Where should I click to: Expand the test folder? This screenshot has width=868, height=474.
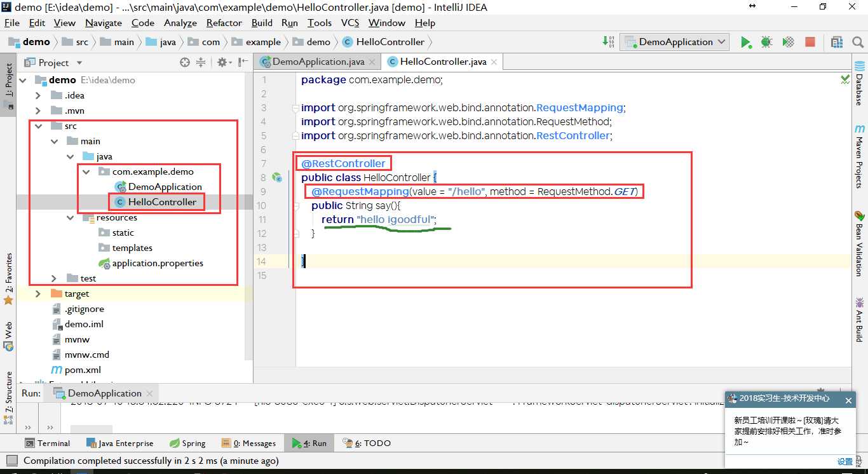point(55,278)
